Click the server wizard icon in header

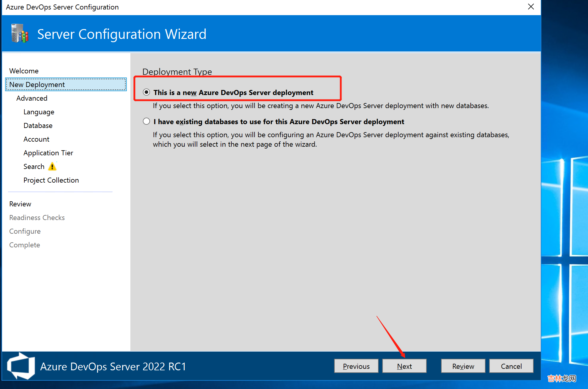(x=20, y=34)
